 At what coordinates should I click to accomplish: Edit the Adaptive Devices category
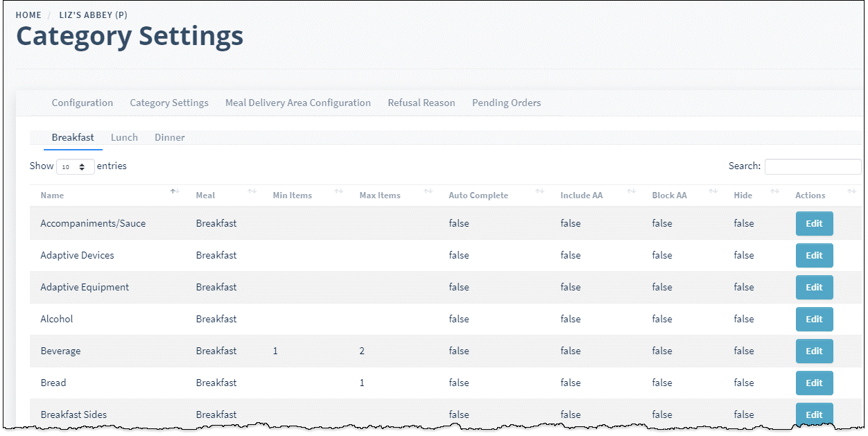(814, 256)
